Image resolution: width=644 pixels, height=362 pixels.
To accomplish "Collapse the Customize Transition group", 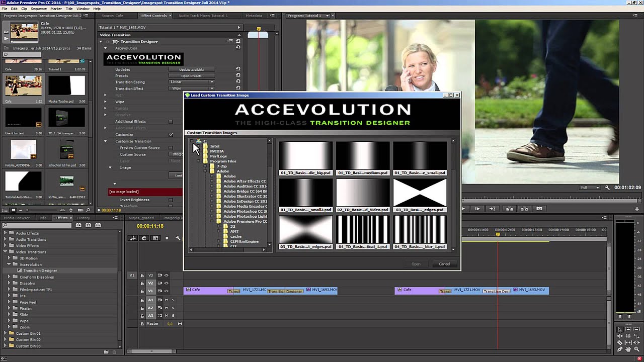I will tap(105, 141).
